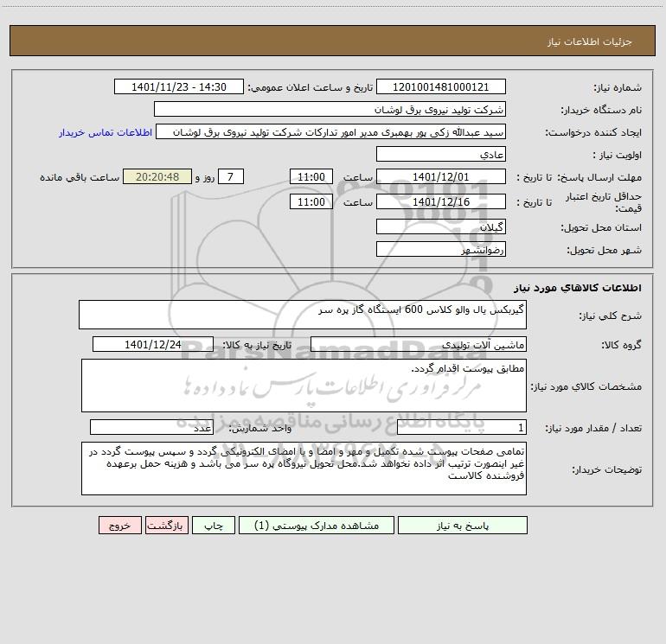Click the label شرح کلی نیاز
Viewport: 666px width, 644px height.
click(611, 316)
